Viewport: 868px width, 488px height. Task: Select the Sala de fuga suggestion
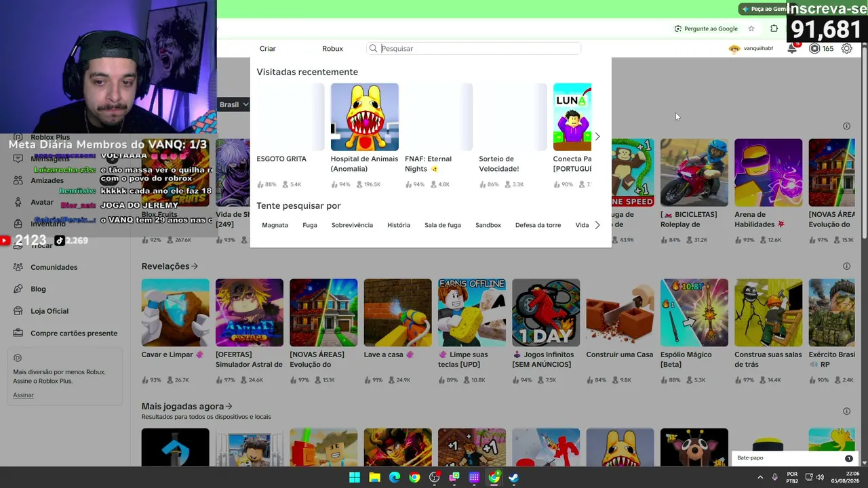point(443,225)
